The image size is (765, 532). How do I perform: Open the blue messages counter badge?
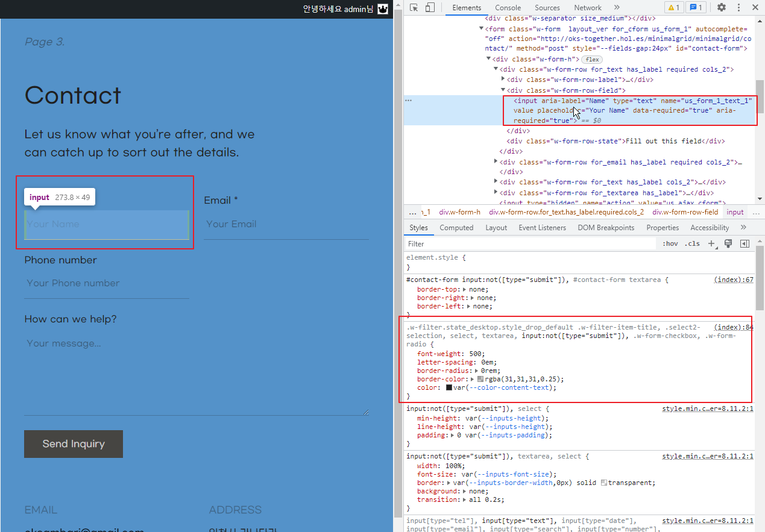696,7
